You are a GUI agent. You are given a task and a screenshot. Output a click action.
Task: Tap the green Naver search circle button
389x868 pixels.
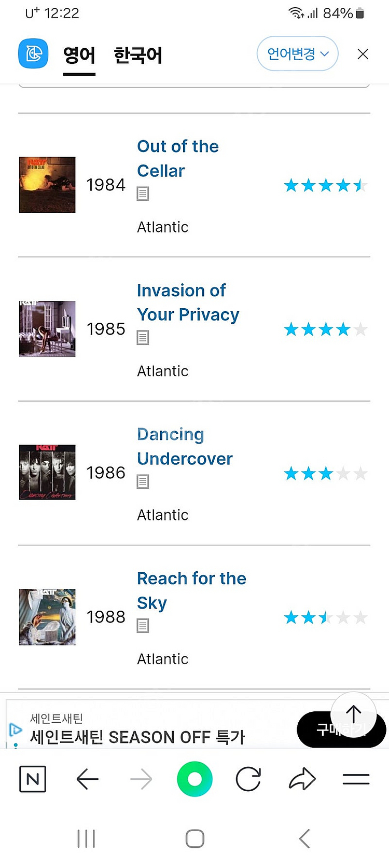195,779
